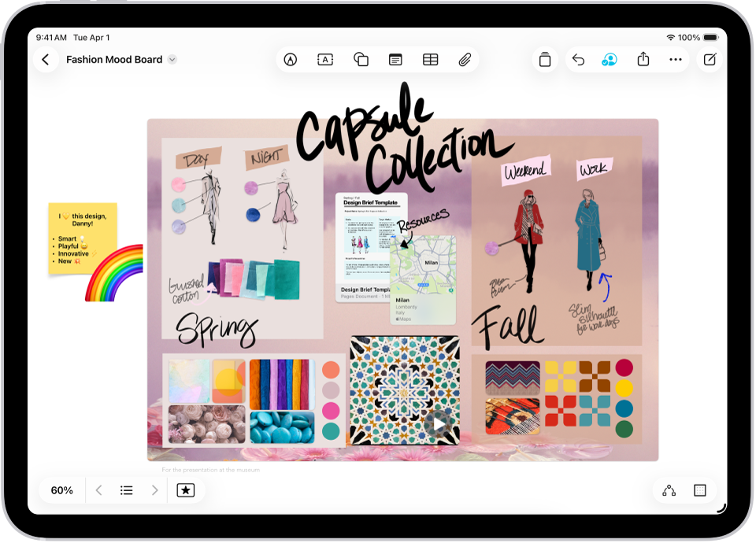Attach a file using the paperclip tool
Screen dimensions: 756x543
(465, 59)
